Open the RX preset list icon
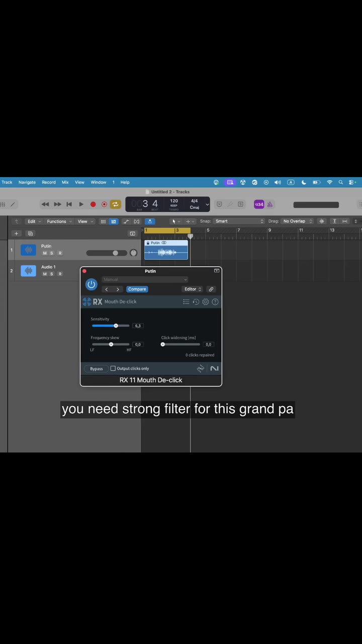362x644 pixels. tap(186, 302)
